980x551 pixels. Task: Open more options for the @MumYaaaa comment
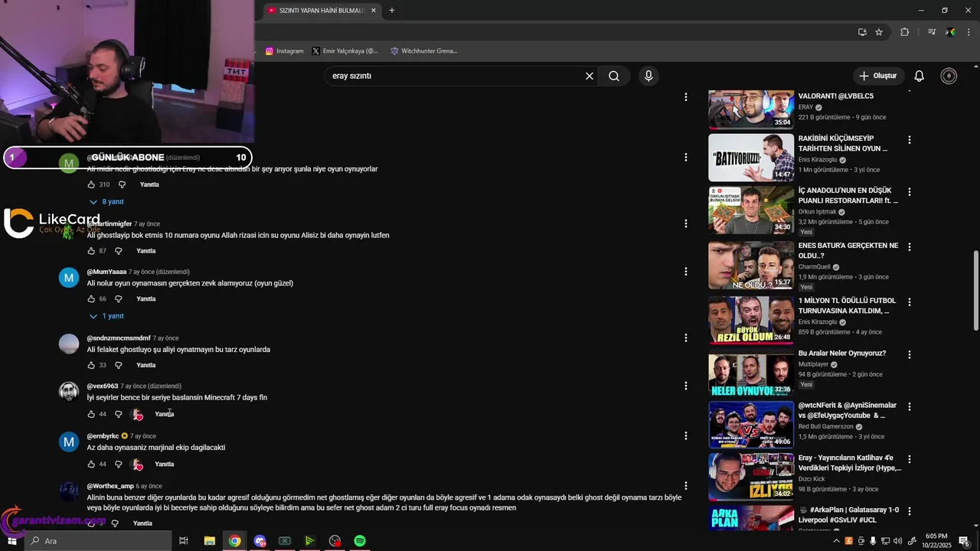(686, 272)
